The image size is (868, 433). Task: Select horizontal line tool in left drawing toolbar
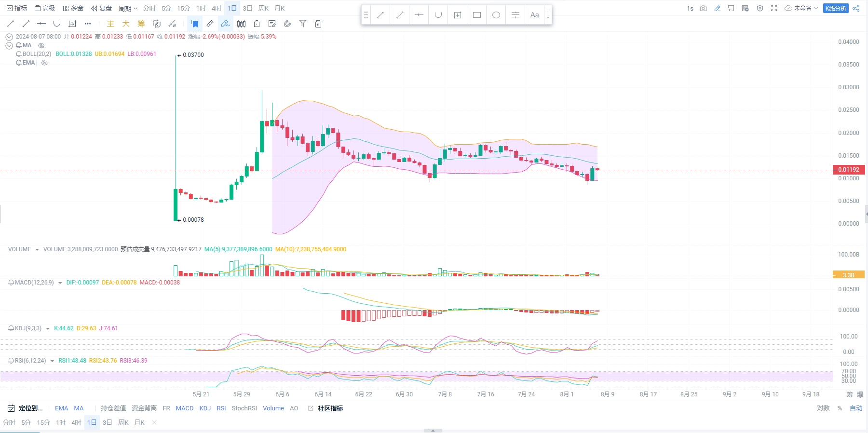41,24
